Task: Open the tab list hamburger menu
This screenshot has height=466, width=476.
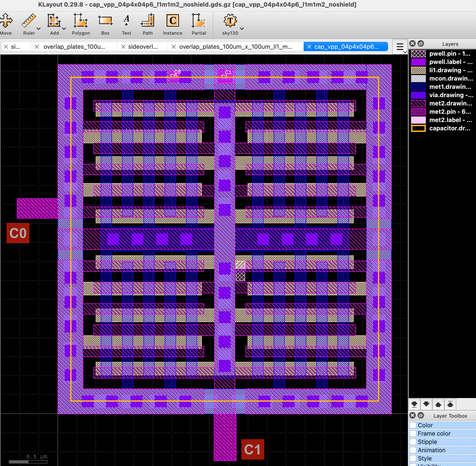Action: pyautogui.click(x=400, y=47)
